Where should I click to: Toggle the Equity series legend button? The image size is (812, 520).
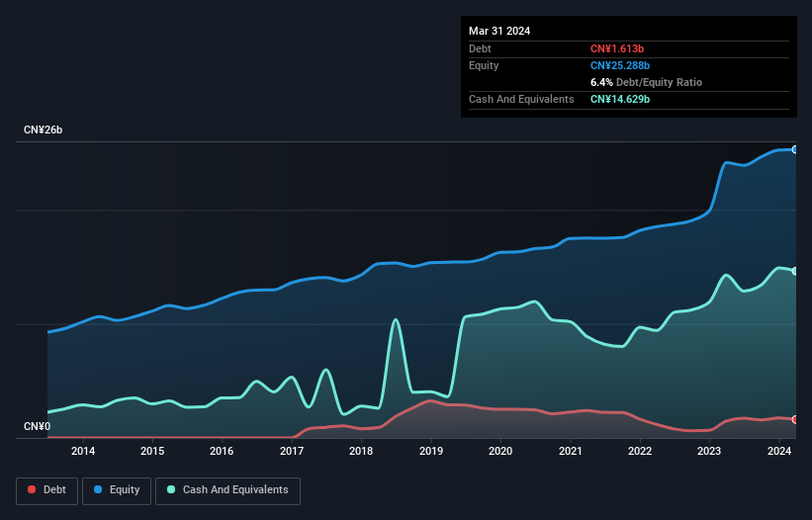coord(117,490)
